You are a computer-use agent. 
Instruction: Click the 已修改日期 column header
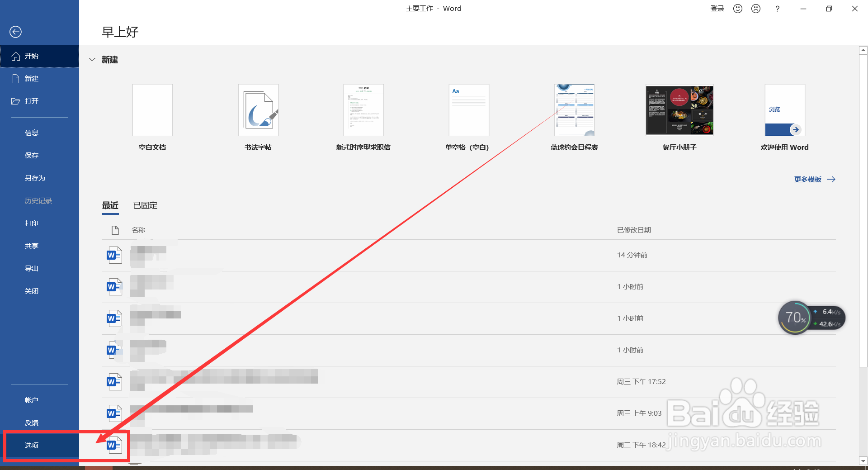(x=634, y=230)
